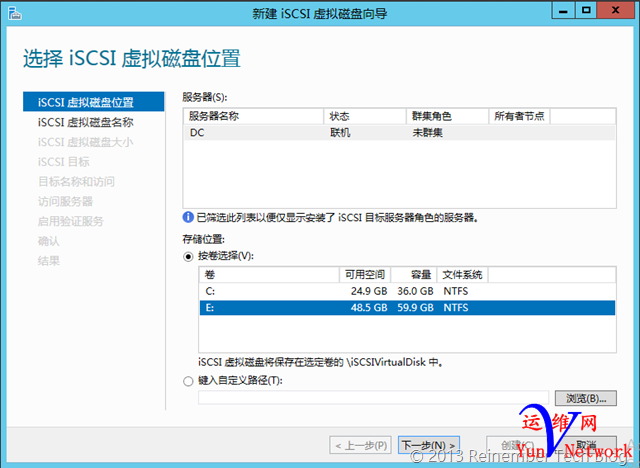Minimize the wizard window
640x468 pixels.
(563, 11)
